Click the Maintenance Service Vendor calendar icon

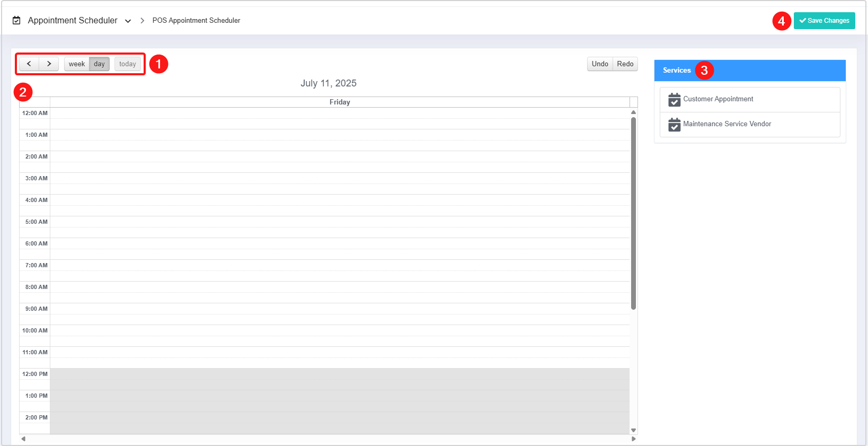[x=674, y=125]
